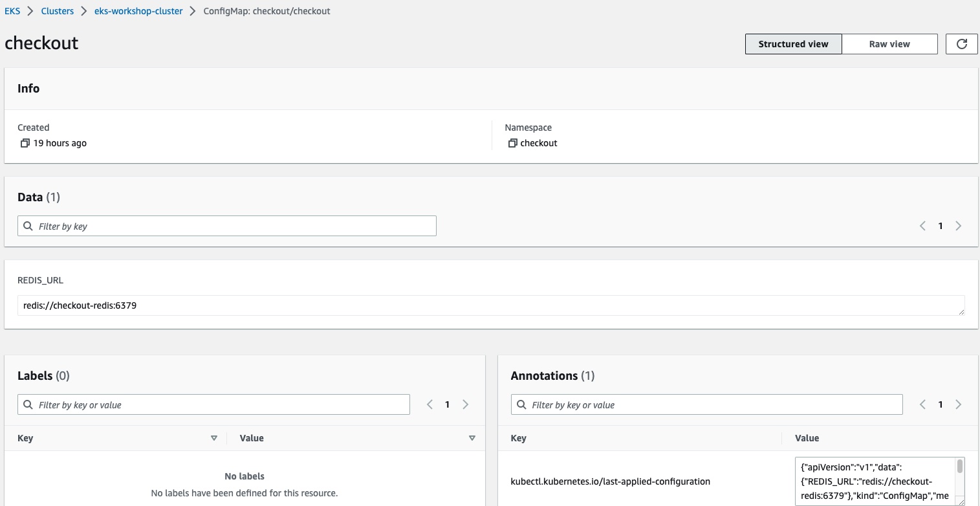This screenshot has width=980, height=506.
Task: Click the Annotations filter search field
Action: click(712, 404)
